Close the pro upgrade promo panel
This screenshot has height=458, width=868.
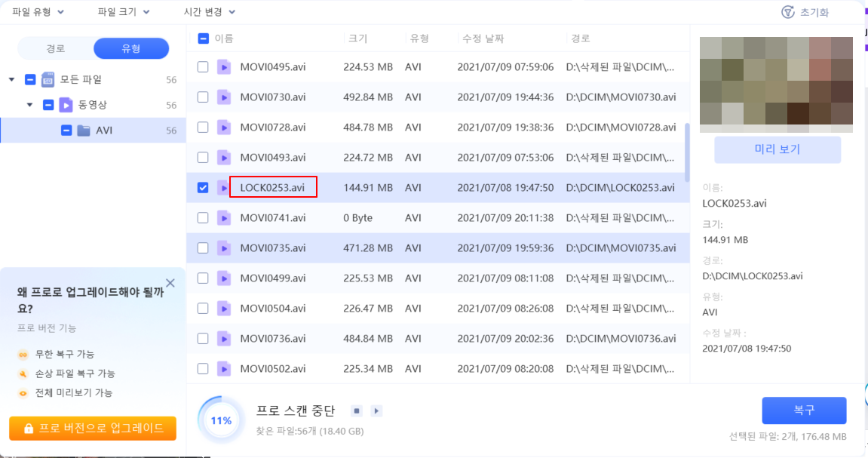point(170,283)
